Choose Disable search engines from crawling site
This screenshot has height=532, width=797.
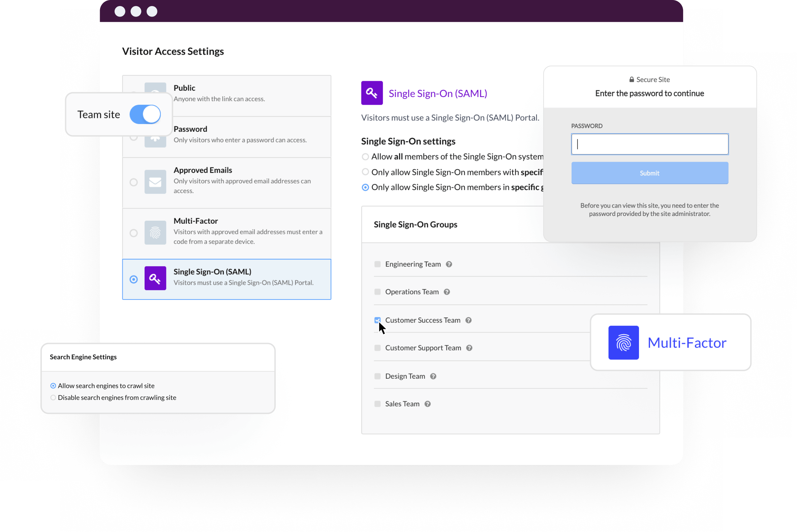click(53, 397)
